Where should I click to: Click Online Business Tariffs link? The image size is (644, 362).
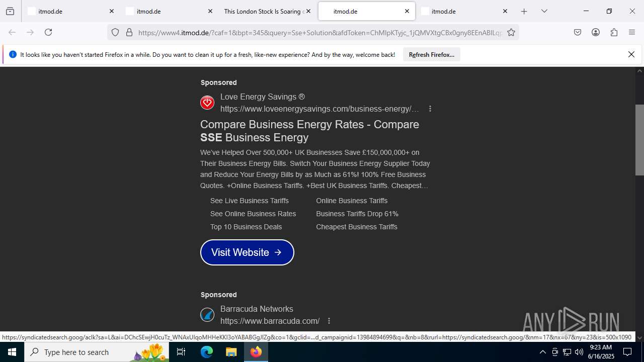coord(352,201)
